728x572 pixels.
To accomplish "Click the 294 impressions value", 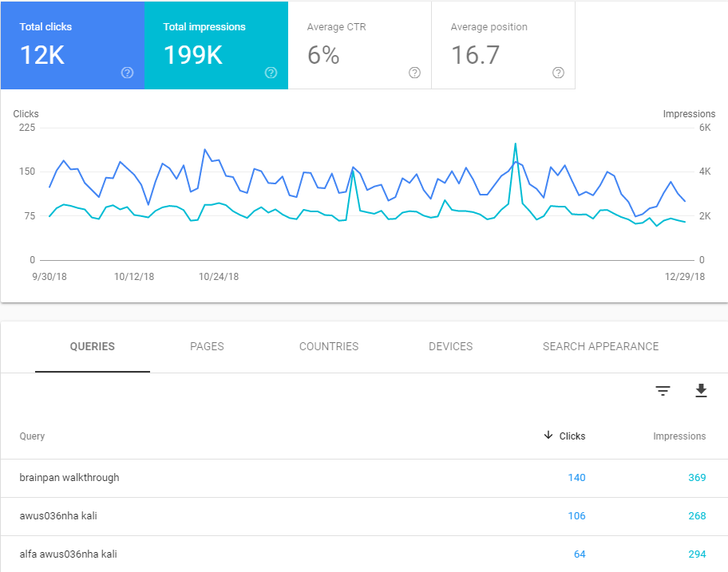I will coord(697,554).
